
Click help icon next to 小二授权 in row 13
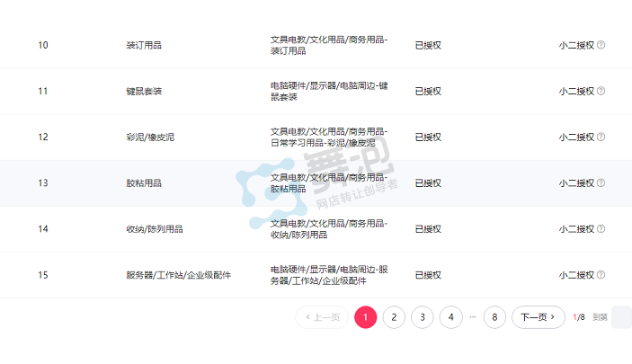601,183
